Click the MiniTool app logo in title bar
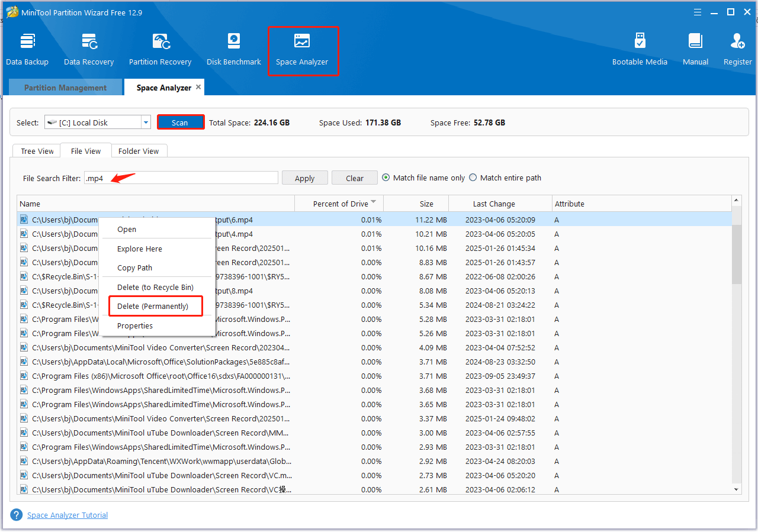 click(x=12, y=12)
